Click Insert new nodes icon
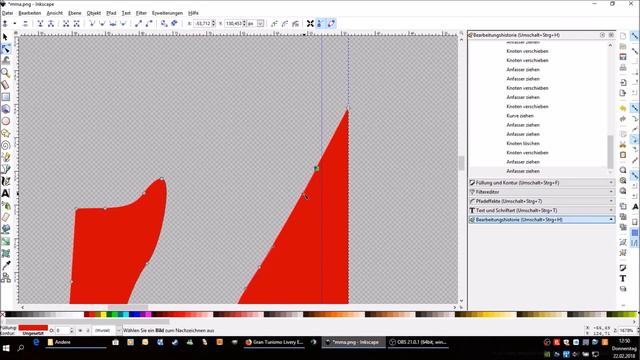Image resolution: width=640 pixels, height=360 pixels. [5, 24]
